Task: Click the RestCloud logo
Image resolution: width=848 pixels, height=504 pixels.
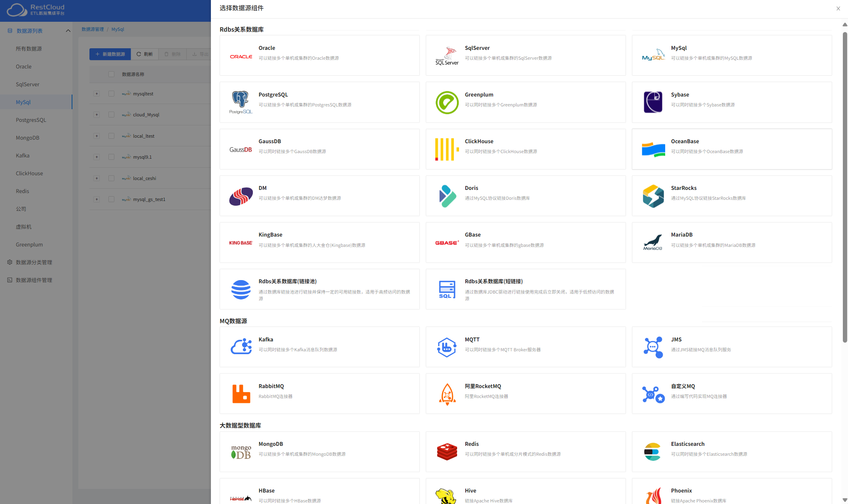Action: point(36,9)
